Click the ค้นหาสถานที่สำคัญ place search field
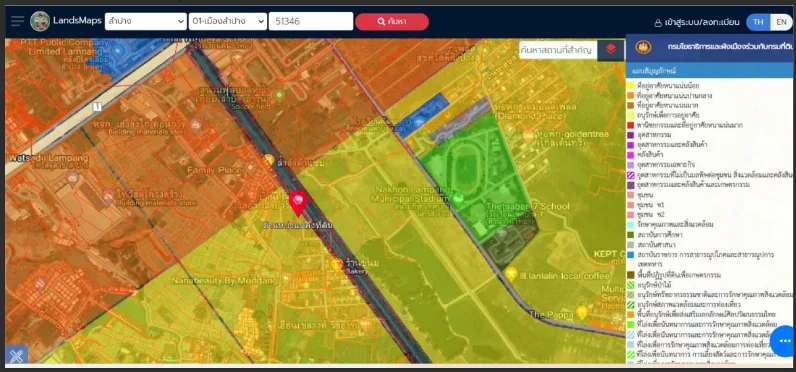The width and height of the screenshot is (796, 372). point(558,50)
